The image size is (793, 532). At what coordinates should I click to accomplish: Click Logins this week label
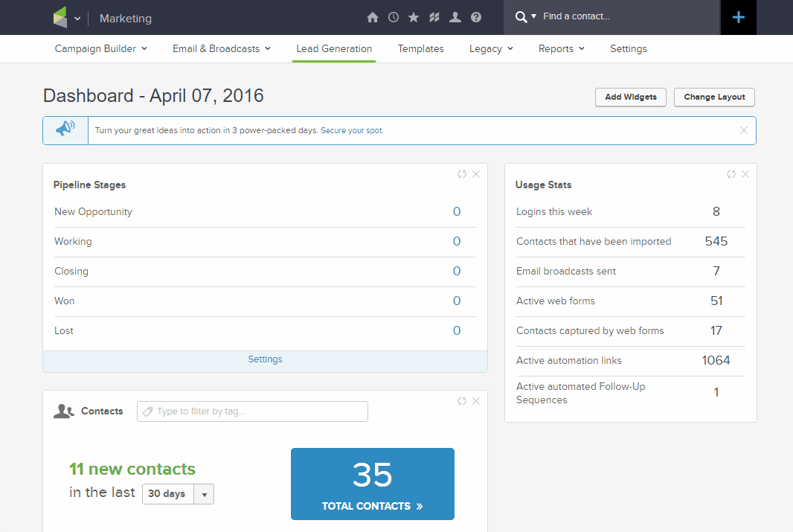[553, 211]
